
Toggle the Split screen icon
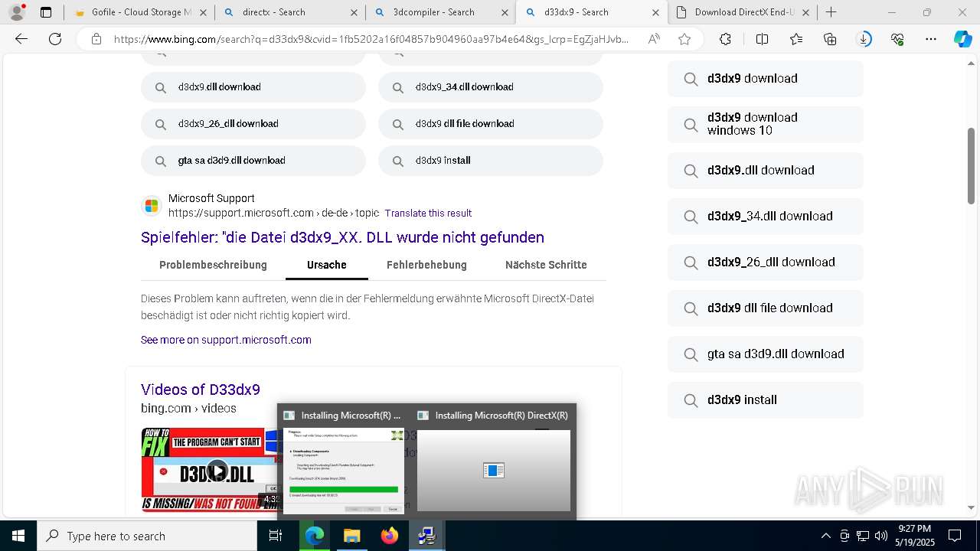point(762,39)
